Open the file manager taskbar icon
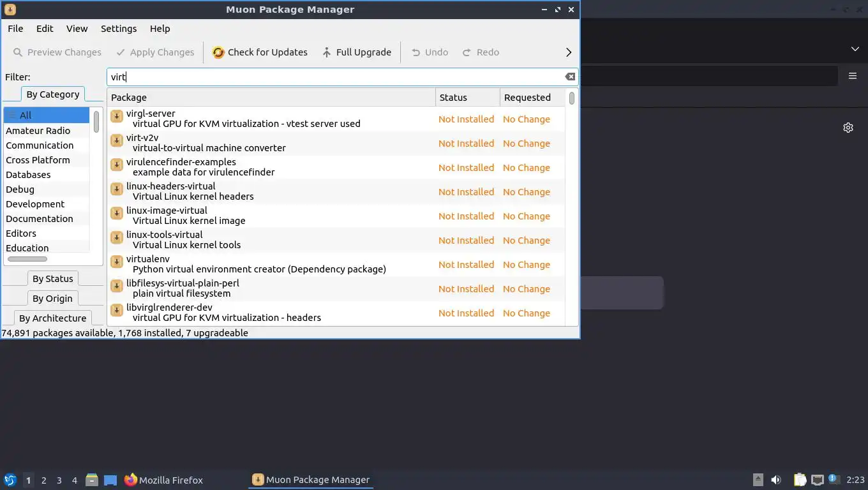The height and width of the screenshot is (490, 868). (92, 480)
